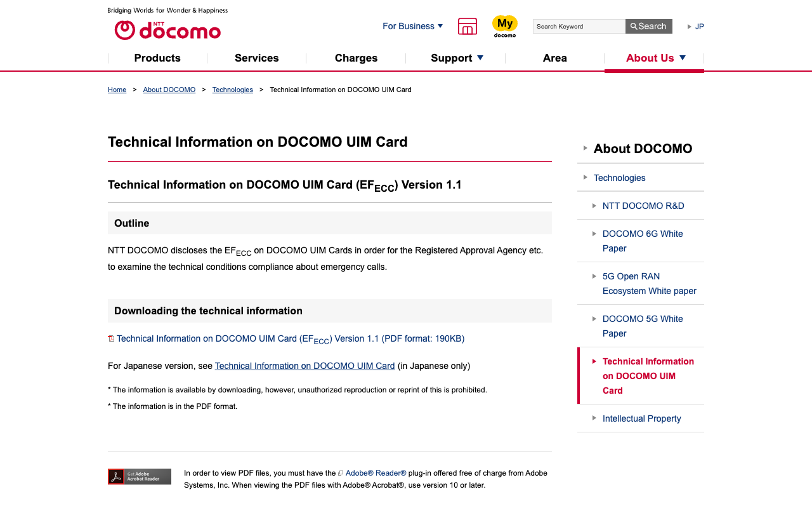Download the EF ECC Version 1.1 PDF
812x508 pixels.
click(x=291, y=339)
